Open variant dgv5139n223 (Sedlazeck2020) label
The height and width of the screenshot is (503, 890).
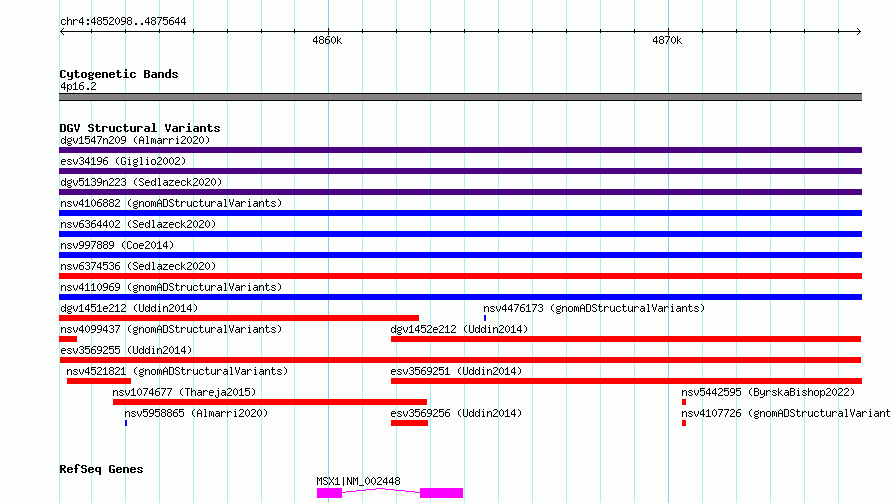[141, 182]
